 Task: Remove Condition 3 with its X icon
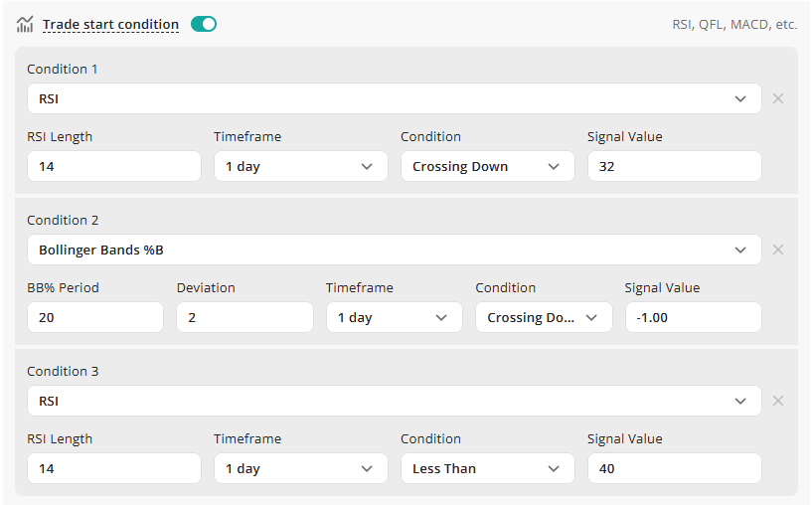[x=778, y=401]
